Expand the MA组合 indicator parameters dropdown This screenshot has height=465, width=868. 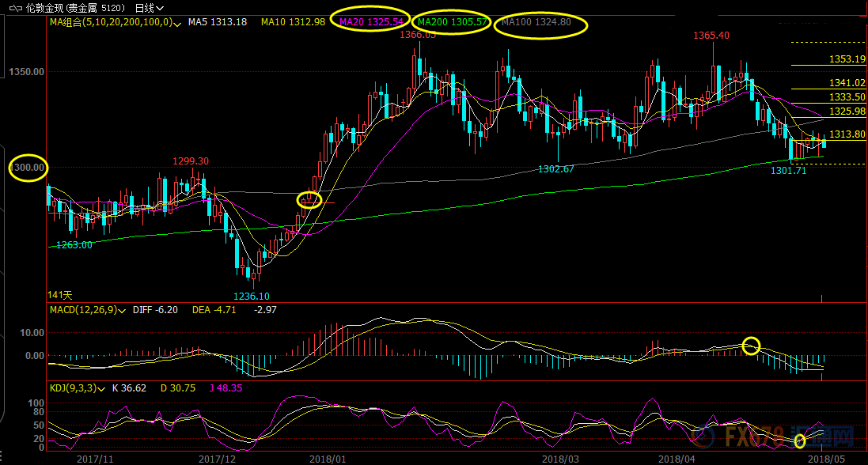click(x=176, y=23)
